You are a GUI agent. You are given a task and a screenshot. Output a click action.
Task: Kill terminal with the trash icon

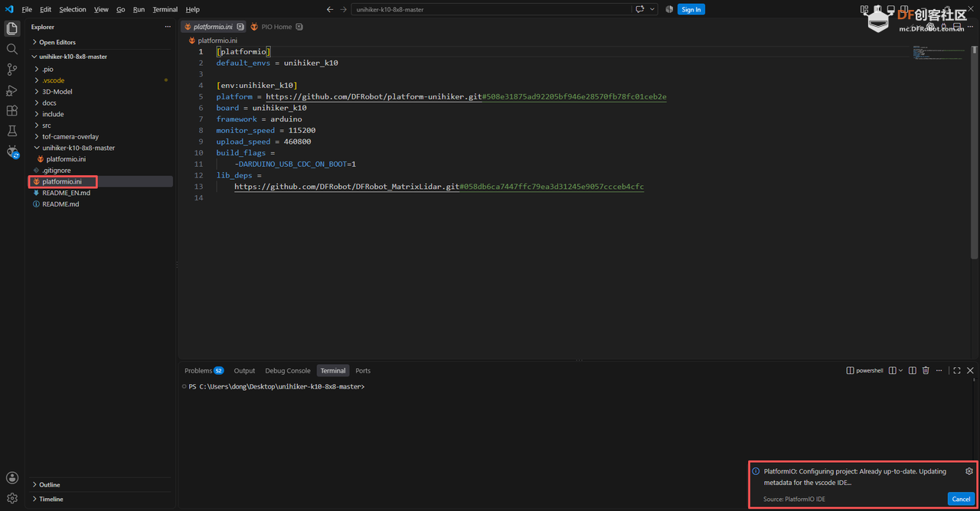926,370
